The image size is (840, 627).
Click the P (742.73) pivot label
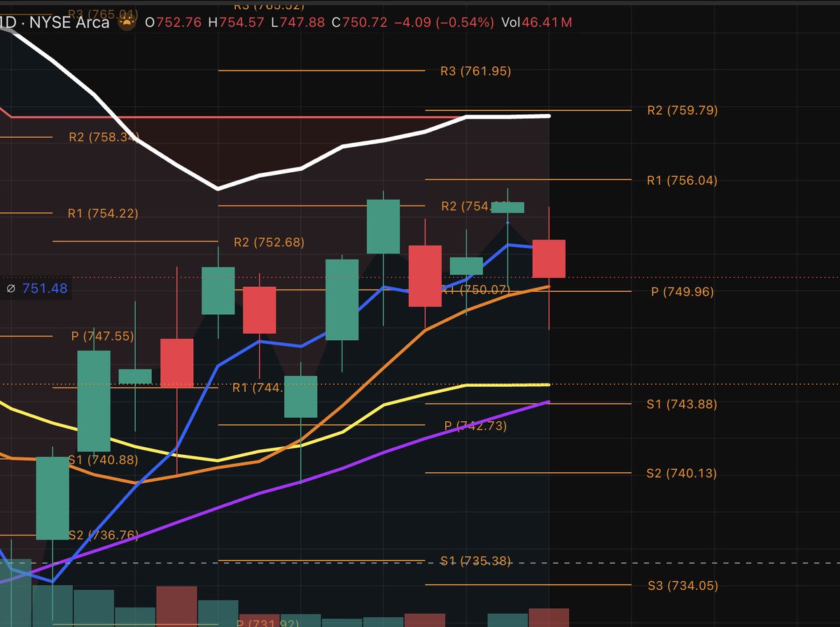tap(475, 425)
